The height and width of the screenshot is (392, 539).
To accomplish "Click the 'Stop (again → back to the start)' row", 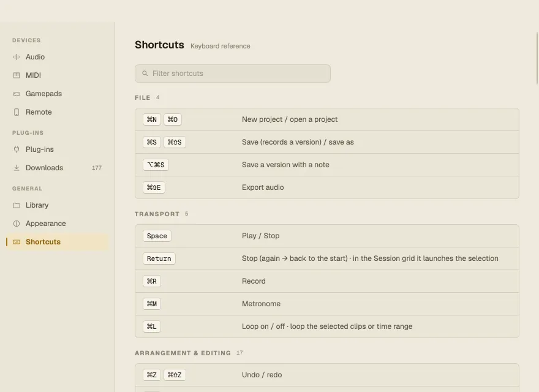I will pyautogui.click(x=327, y=258).
